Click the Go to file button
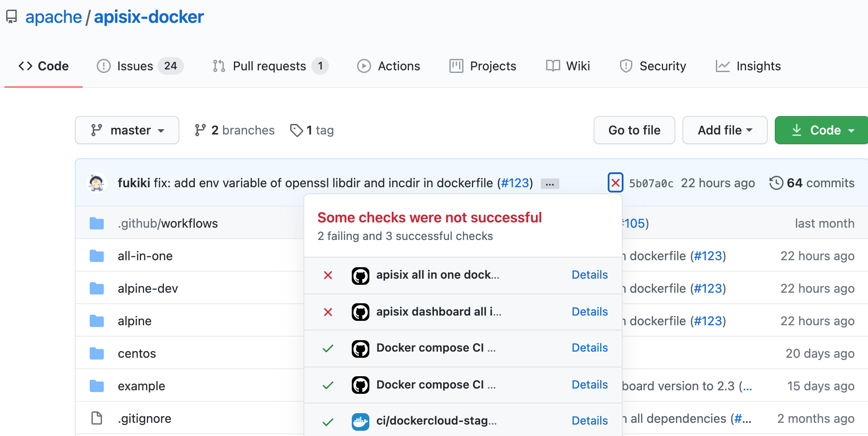The height and width of the screenshot is (436, 868). [634, 130]
